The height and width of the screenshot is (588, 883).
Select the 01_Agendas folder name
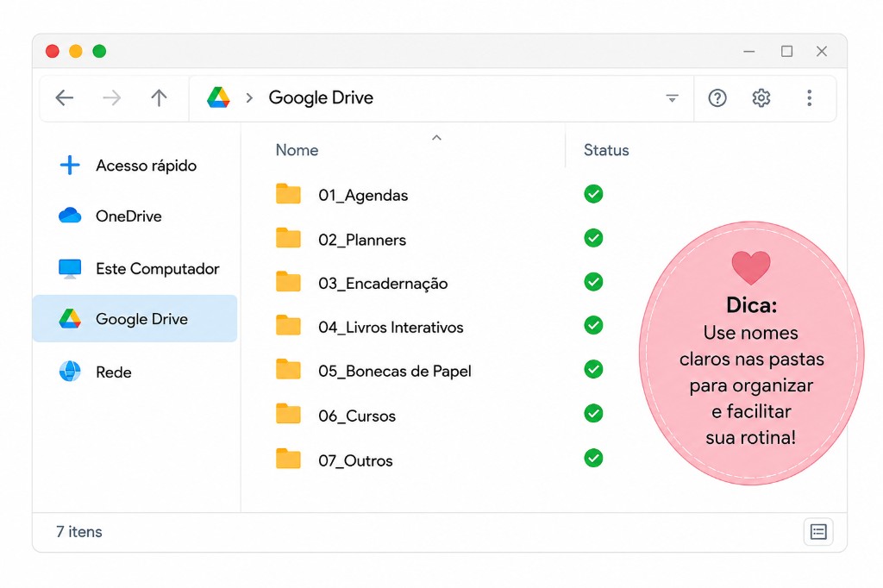[363, 196]
